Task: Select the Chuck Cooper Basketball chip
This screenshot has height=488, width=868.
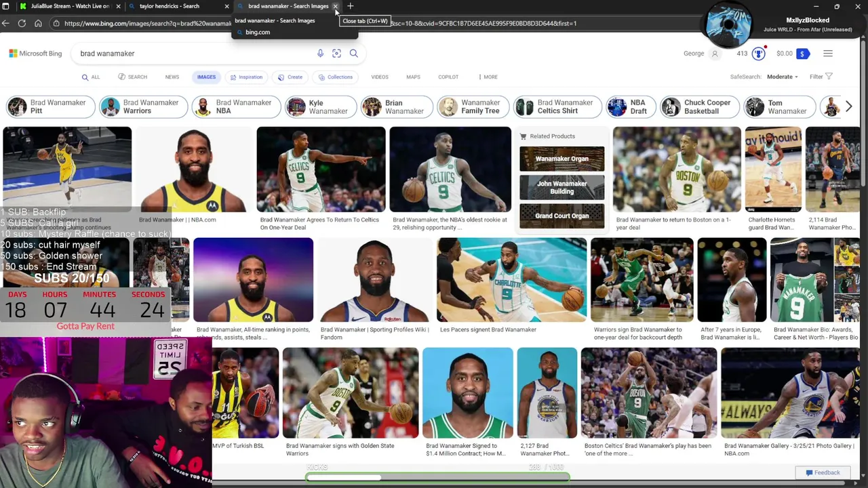Action: tap(698, 107)
